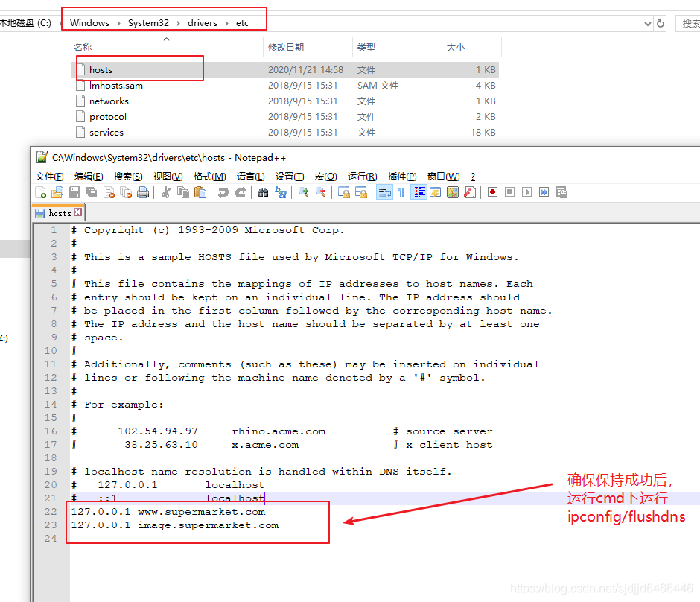This screenshot has width=700, height=602.
Task: Click the Playback macro icon
Action: [x=526, y=192]
